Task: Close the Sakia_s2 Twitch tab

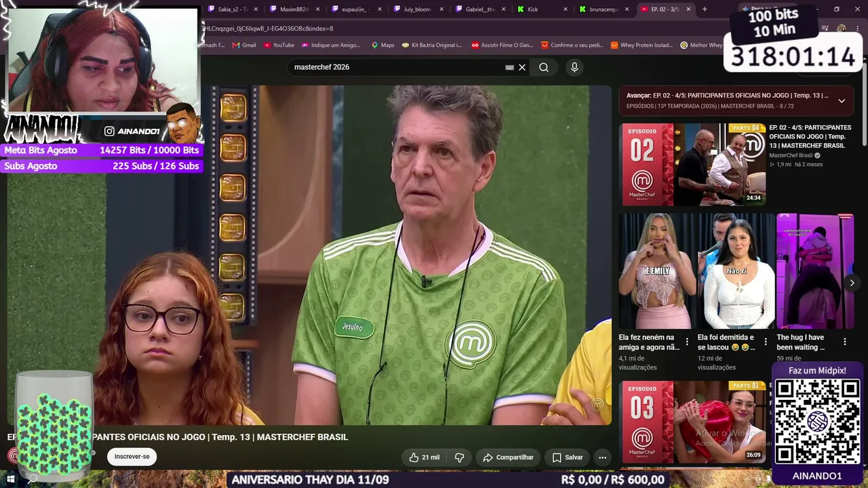Action: 254,9
